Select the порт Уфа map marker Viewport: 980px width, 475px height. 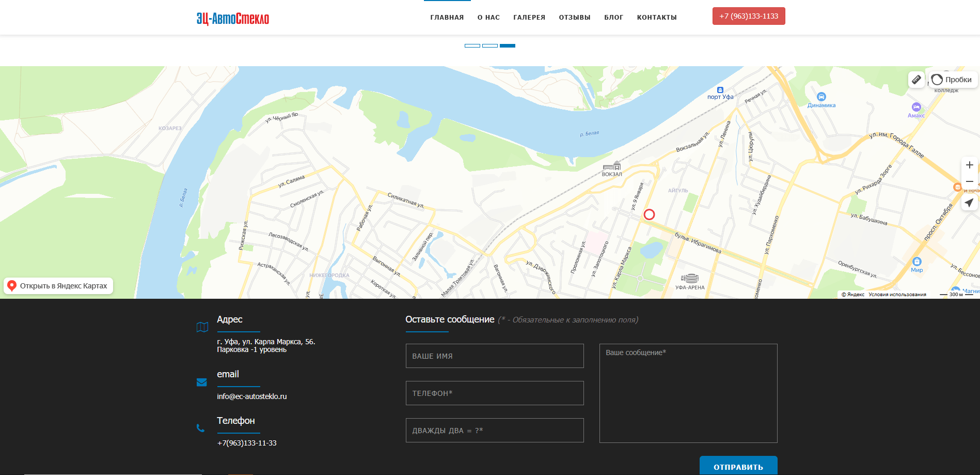[x=720, y=90]
